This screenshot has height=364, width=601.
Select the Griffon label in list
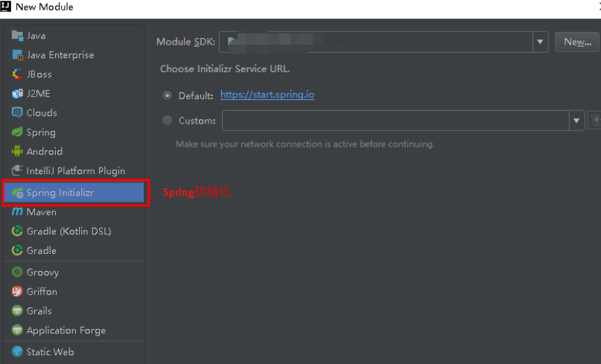point(42,292)
